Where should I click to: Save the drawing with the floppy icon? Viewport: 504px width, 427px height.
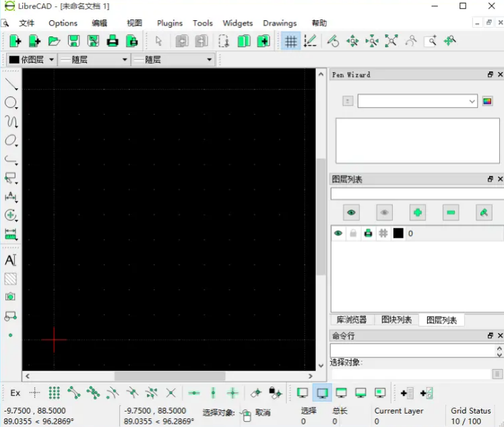(73, 41)
